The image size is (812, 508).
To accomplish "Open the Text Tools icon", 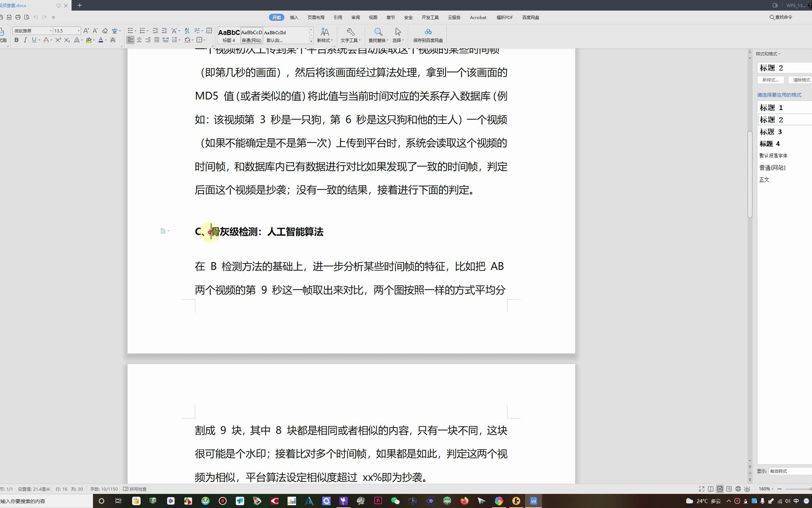I will (x=350, y=35).
